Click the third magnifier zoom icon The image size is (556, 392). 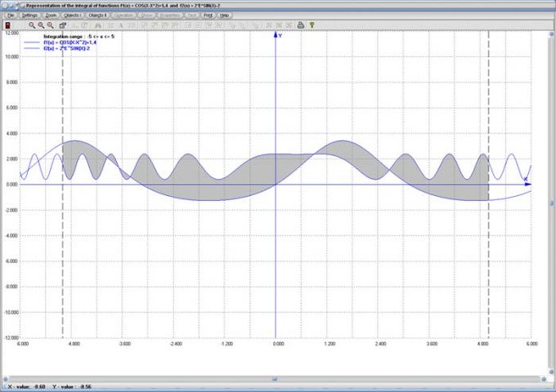pyautogui.click(x=51, y=25)
